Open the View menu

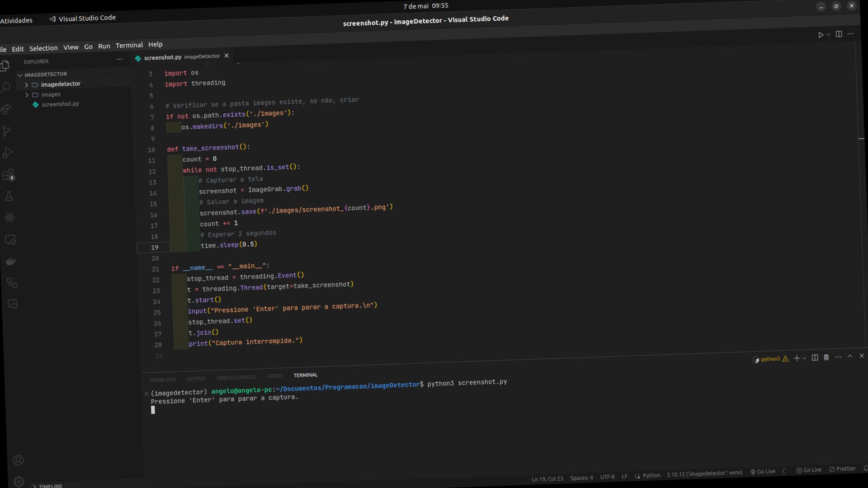coord(71,47)
